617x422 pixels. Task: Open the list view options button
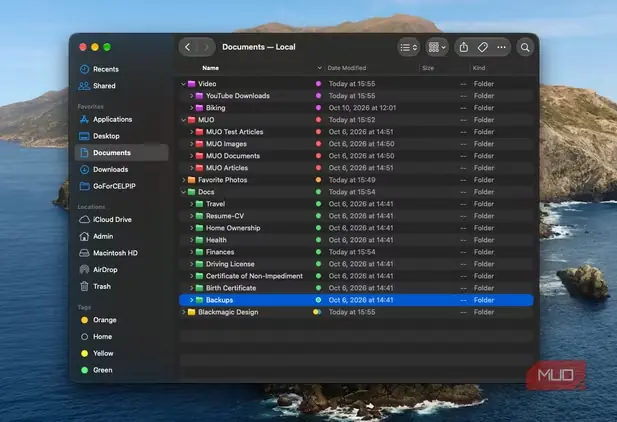408,48
